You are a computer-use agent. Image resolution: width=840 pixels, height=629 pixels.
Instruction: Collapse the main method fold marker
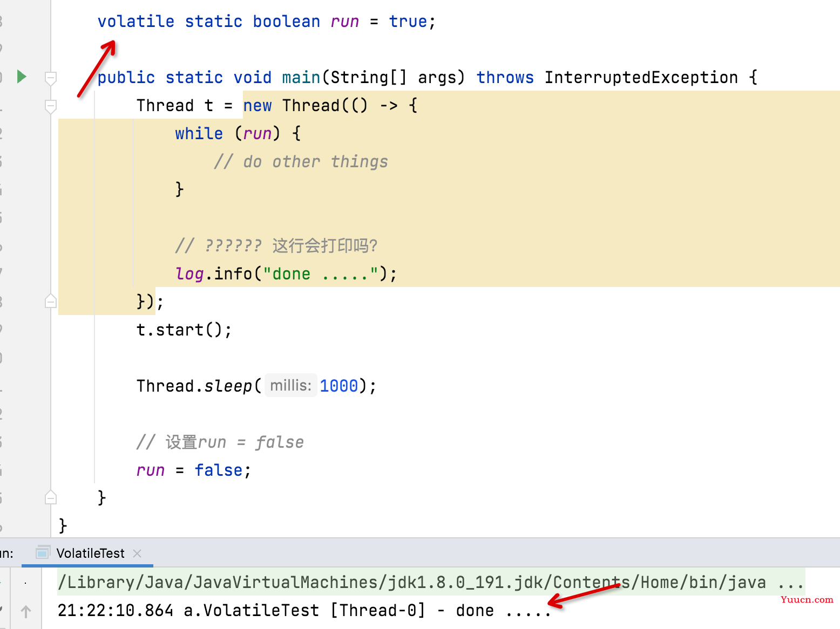tap(51, 79)
